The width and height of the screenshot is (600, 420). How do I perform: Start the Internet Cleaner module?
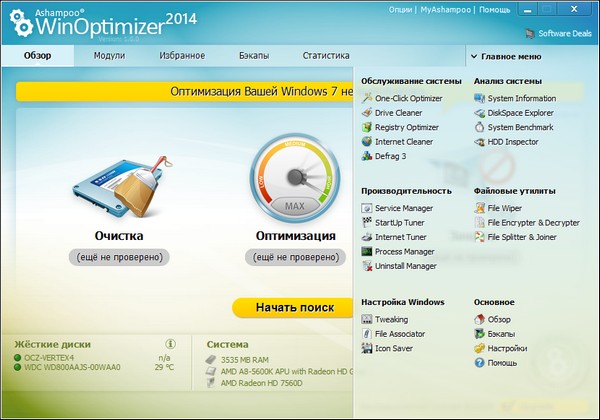pos(404,142)
